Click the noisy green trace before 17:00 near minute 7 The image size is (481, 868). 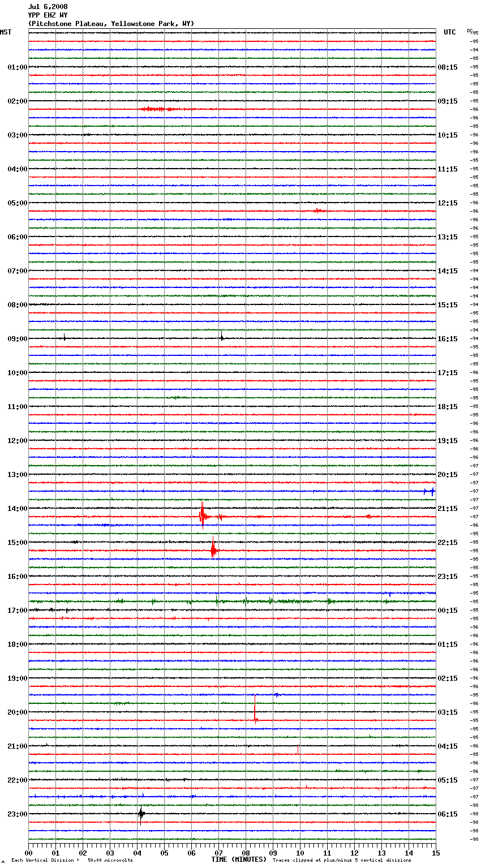(217, 601)
